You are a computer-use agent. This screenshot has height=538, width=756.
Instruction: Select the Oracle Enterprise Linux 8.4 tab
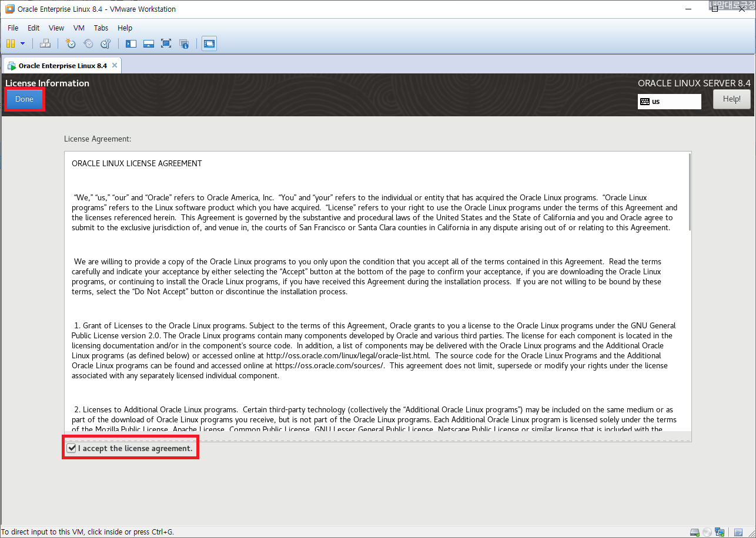62,66
